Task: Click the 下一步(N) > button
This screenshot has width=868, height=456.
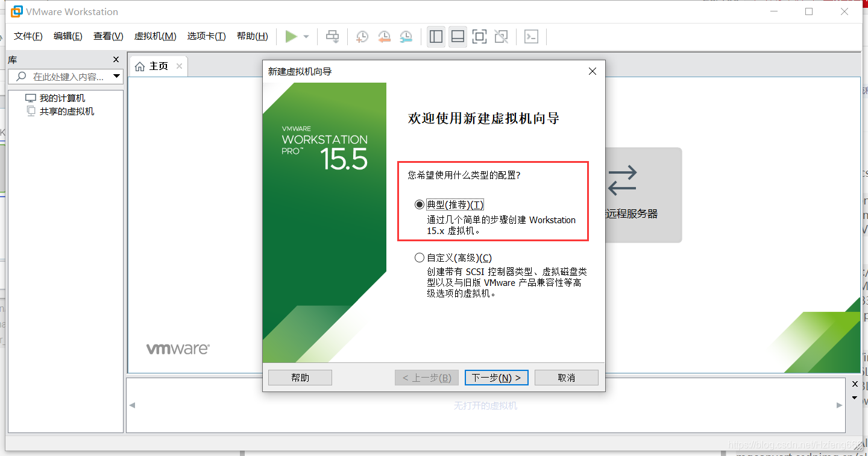Action: coord(497,378)
